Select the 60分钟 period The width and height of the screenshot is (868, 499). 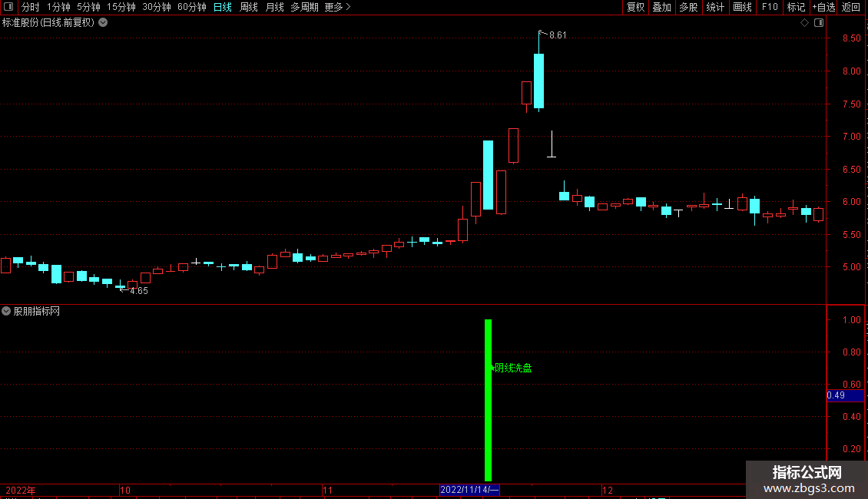coord(192,7)
